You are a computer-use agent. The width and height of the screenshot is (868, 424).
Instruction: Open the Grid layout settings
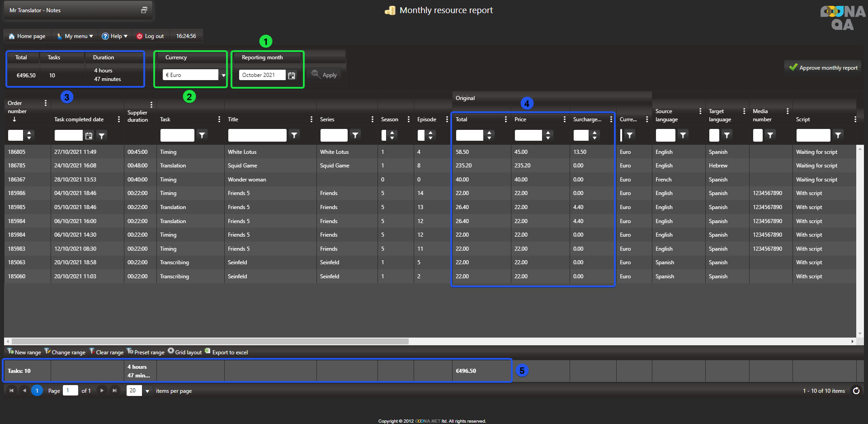click(x=184, y=352)
